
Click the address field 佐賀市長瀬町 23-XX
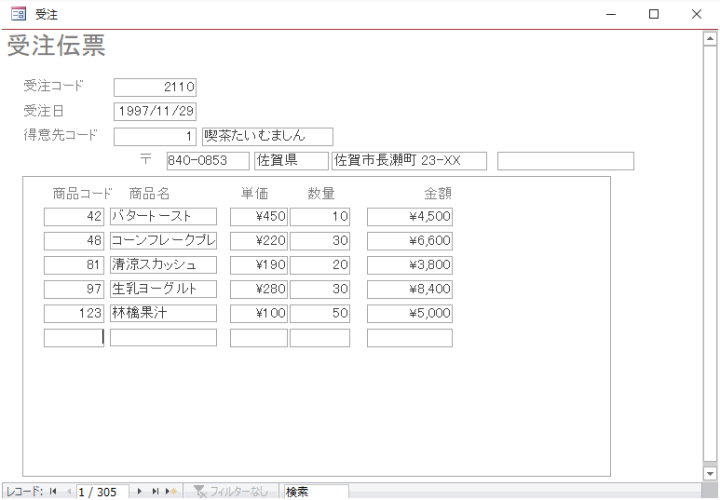[409, 161]
